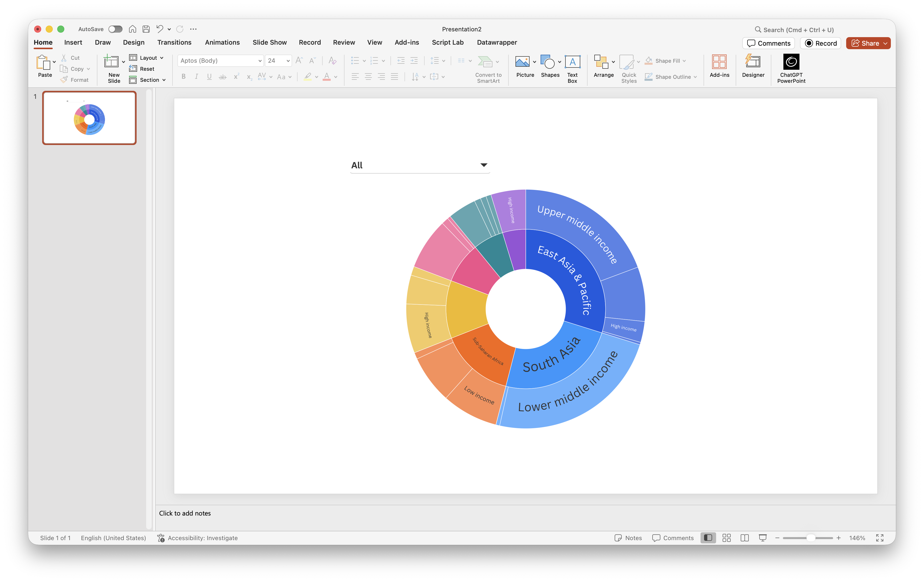Open the Designer pane

[x=753, y=62]
